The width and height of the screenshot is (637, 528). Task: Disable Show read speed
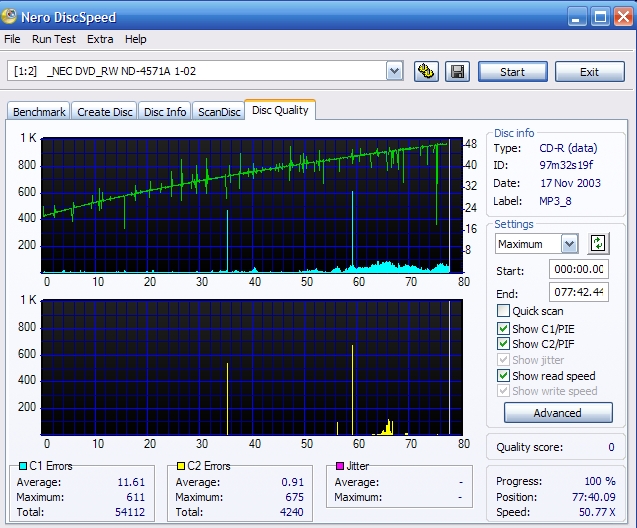click(x=503, y=375)
